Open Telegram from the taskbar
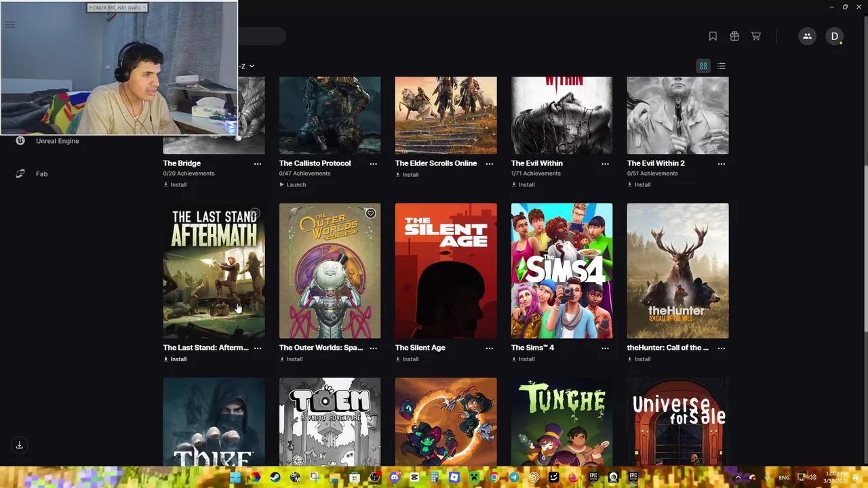 pyautogui.click(x=514, y=477)
